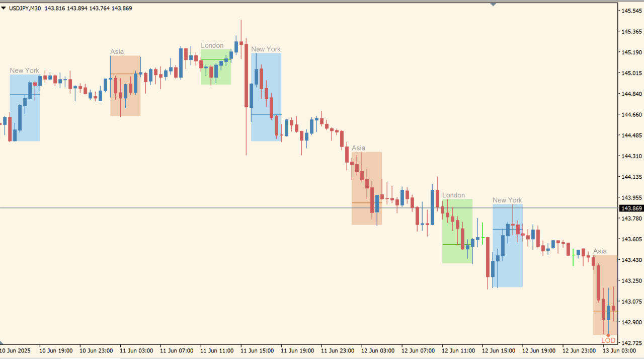Click the 145.365 price axis label
This screenshot has width=644, height=359.
click(631, 31)
